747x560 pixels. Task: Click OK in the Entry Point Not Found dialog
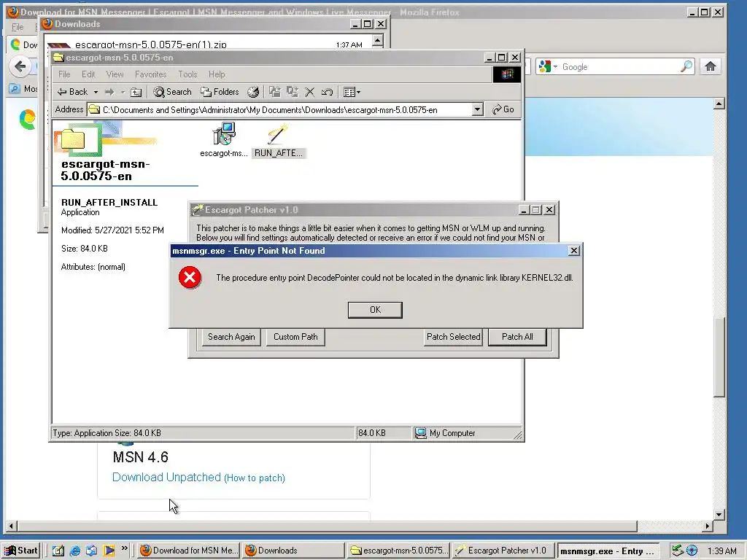[375, 310]
